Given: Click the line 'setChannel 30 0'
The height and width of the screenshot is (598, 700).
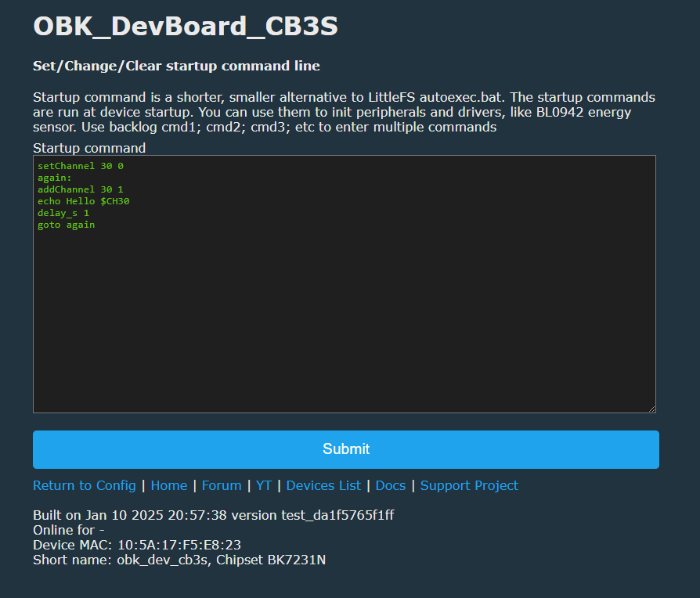Looking at the screenshot, I should pyautogui.click(x=81, y=166).
